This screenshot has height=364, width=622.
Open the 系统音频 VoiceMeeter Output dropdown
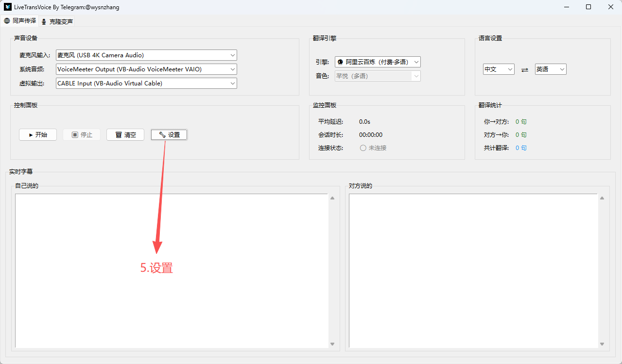146,69
